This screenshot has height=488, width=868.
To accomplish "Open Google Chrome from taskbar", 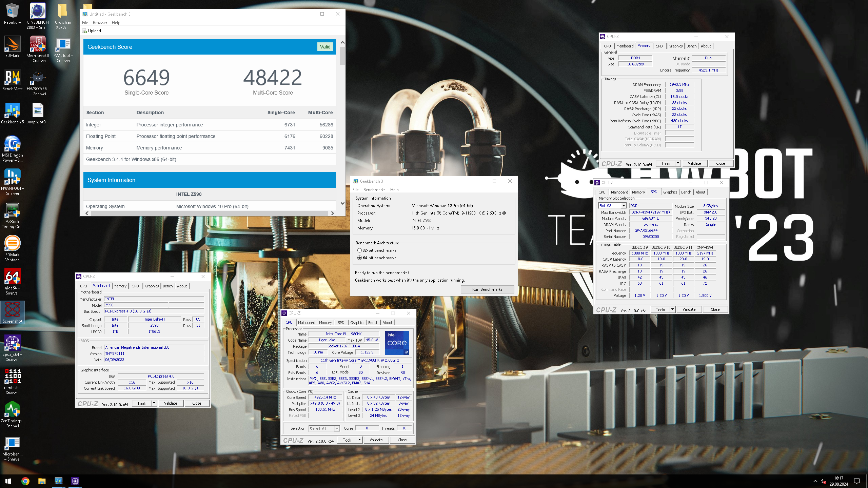I will [25, 481].
